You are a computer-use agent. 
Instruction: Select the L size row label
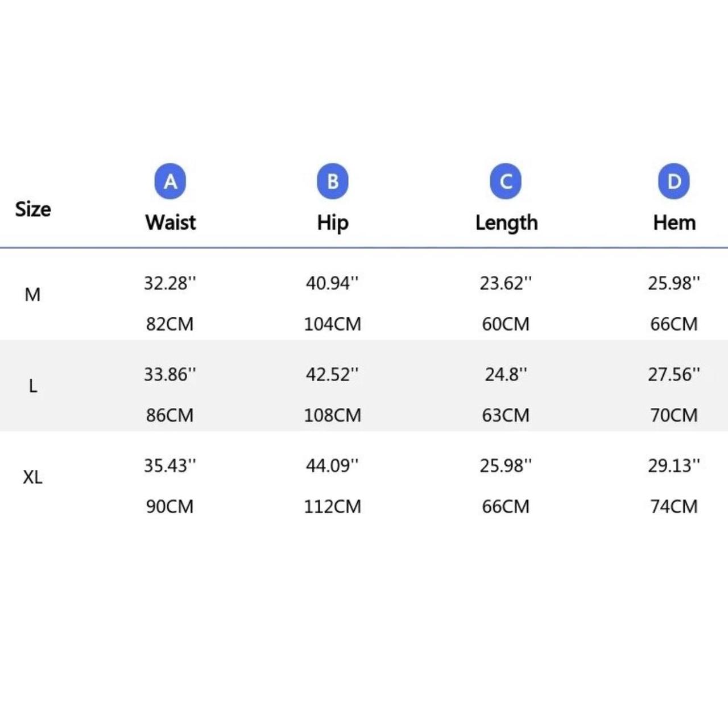coord(33,387)
